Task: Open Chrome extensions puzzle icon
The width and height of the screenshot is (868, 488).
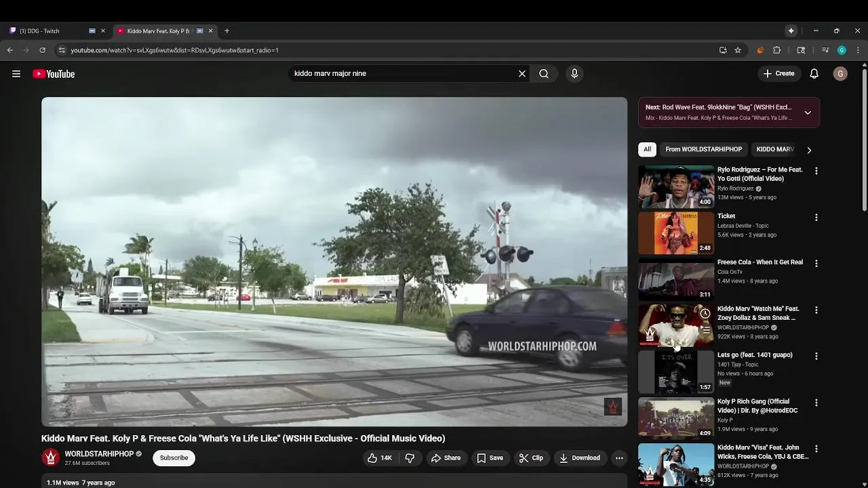Action: click(777, 50)
